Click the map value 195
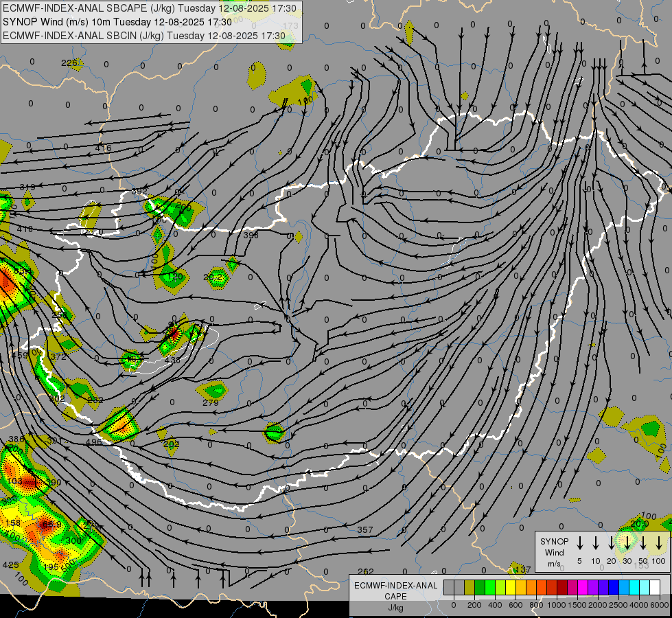The image size is (672, 618). (51, 567)
